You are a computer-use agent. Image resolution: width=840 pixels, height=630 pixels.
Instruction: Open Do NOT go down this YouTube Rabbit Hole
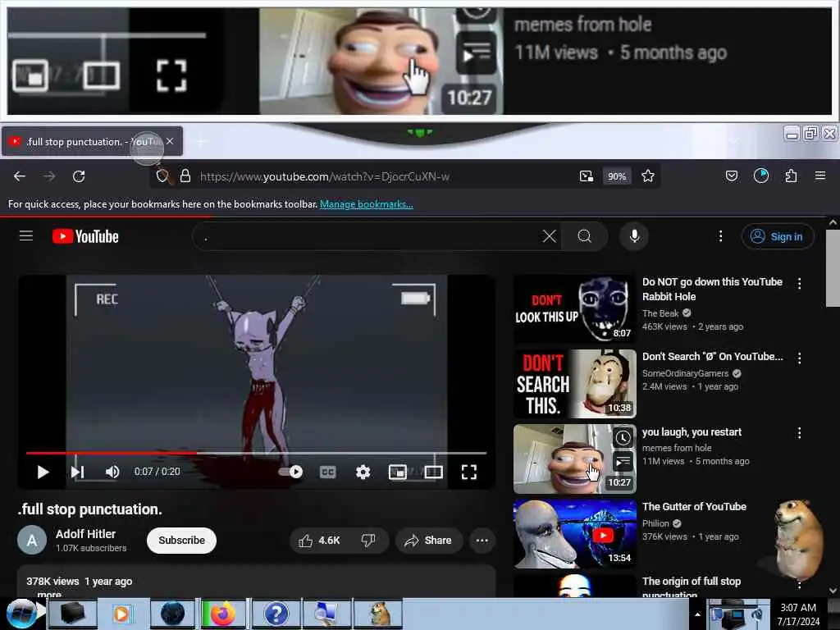[712, 289]
